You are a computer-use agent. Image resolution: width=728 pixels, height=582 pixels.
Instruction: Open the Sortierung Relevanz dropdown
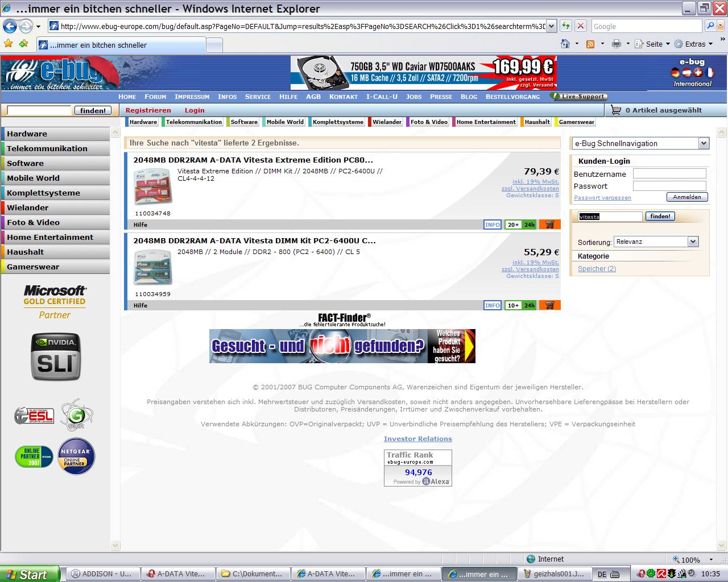[x=693, y=242]
